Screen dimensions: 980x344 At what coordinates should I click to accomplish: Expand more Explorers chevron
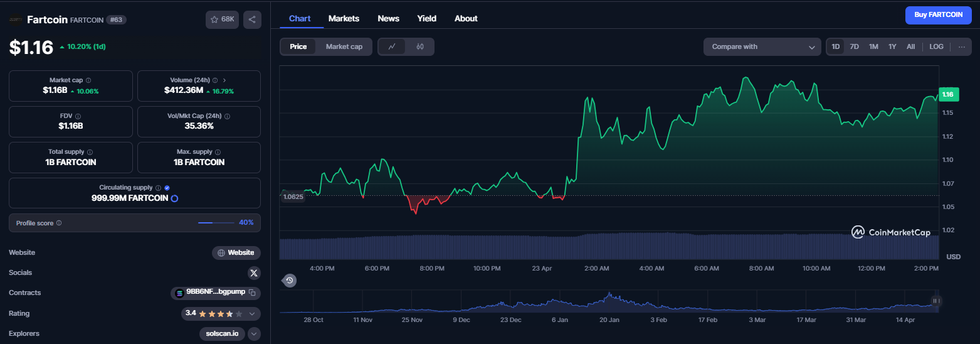[x=254, y=334]
